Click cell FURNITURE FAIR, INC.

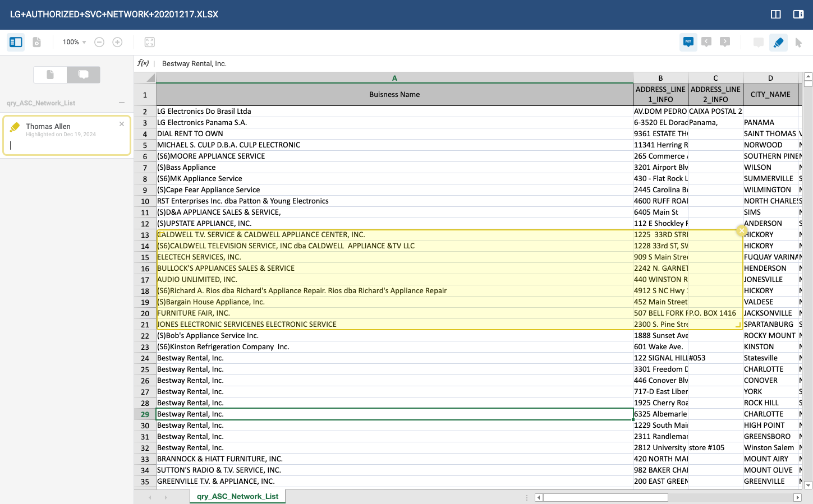point(394,313)
